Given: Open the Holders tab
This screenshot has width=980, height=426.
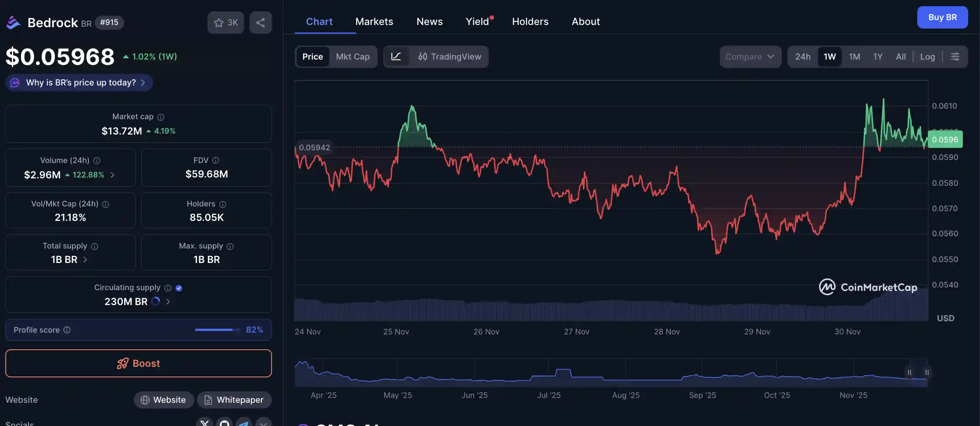Looking at the screenshot, I should (x=530, y=21).
